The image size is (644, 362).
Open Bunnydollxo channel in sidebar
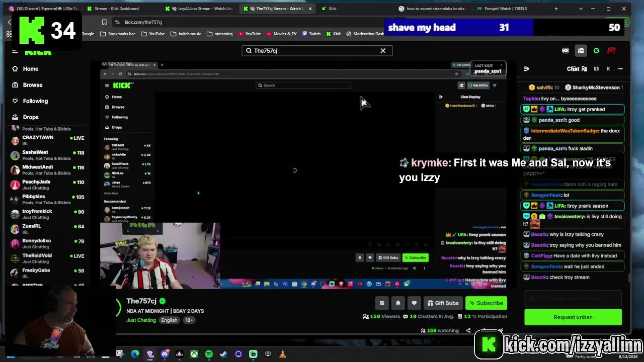click(49, 243)
